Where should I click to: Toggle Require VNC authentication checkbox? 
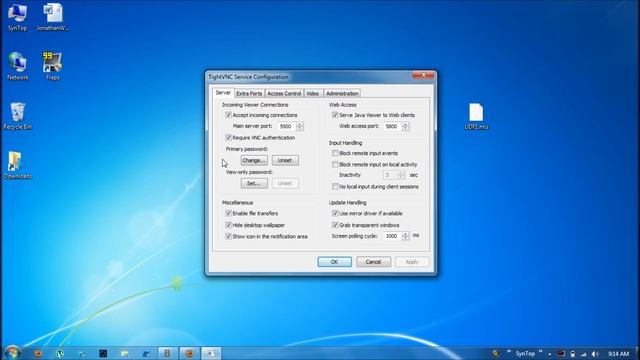tap(229, 138)
